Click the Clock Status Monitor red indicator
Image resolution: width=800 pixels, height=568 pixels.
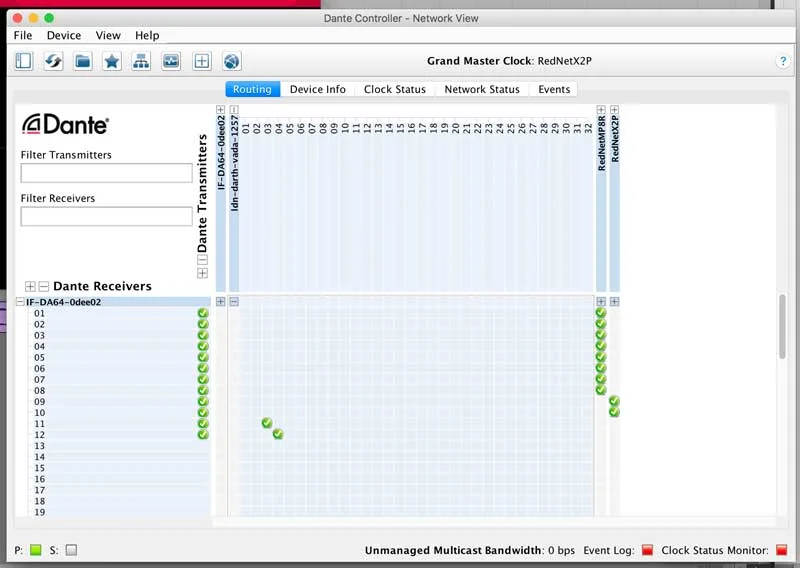coord(781,550)
